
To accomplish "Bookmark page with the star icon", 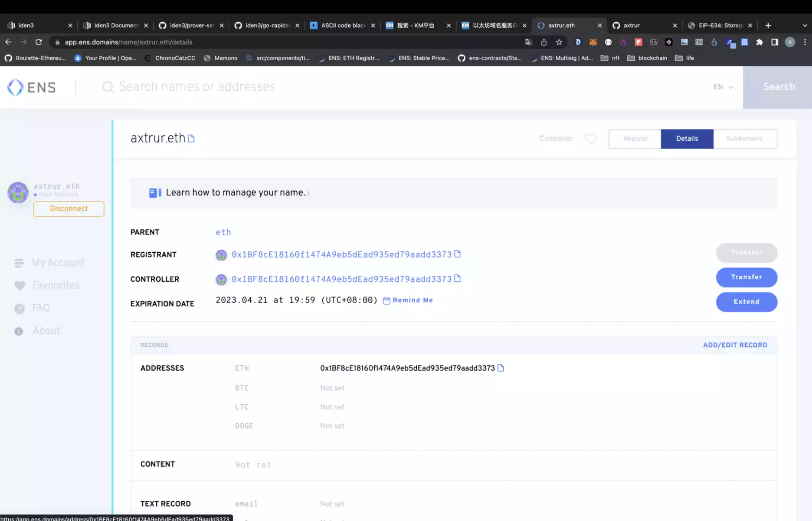I will point(559,42).
